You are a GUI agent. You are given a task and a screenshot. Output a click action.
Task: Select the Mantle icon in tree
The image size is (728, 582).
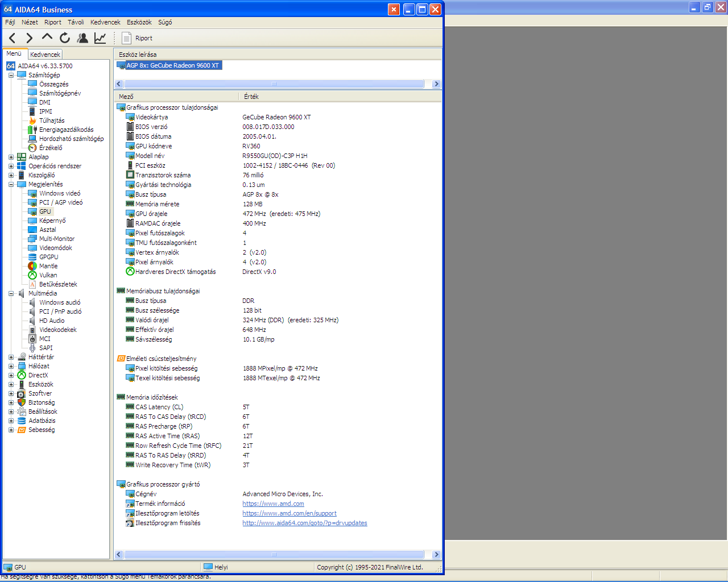click(x=32, y=266)
